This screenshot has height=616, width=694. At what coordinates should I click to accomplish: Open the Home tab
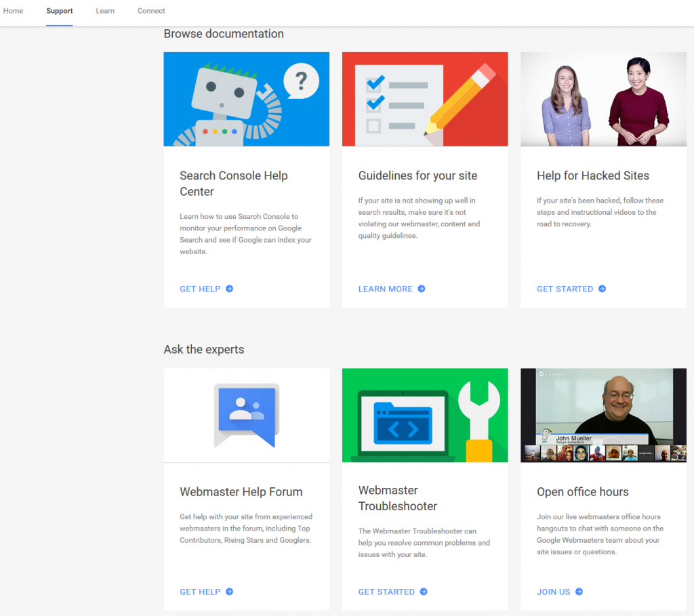pos(14,11)
